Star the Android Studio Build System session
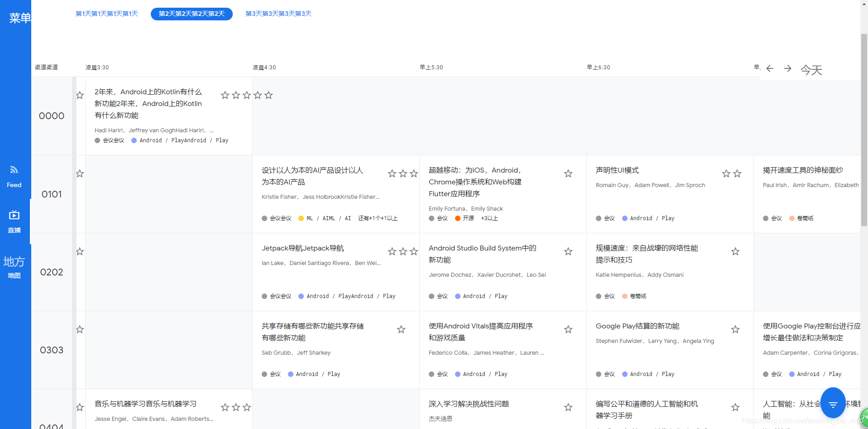The image size is (868, 429). point(568,251)
